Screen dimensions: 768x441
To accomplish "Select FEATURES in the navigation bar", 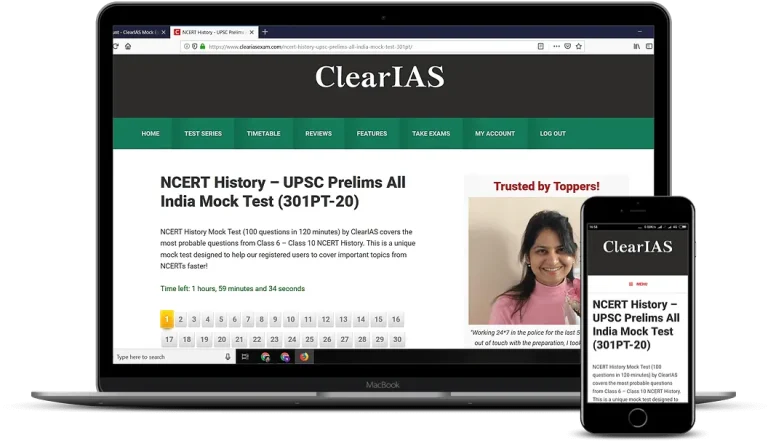I will click(x=372, y=133).
